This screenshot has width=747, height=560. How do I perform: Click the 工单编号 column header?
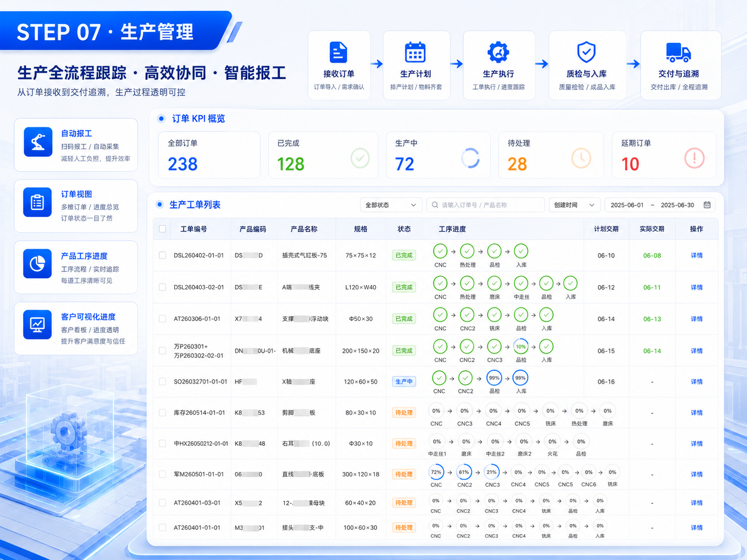[193, 229]
